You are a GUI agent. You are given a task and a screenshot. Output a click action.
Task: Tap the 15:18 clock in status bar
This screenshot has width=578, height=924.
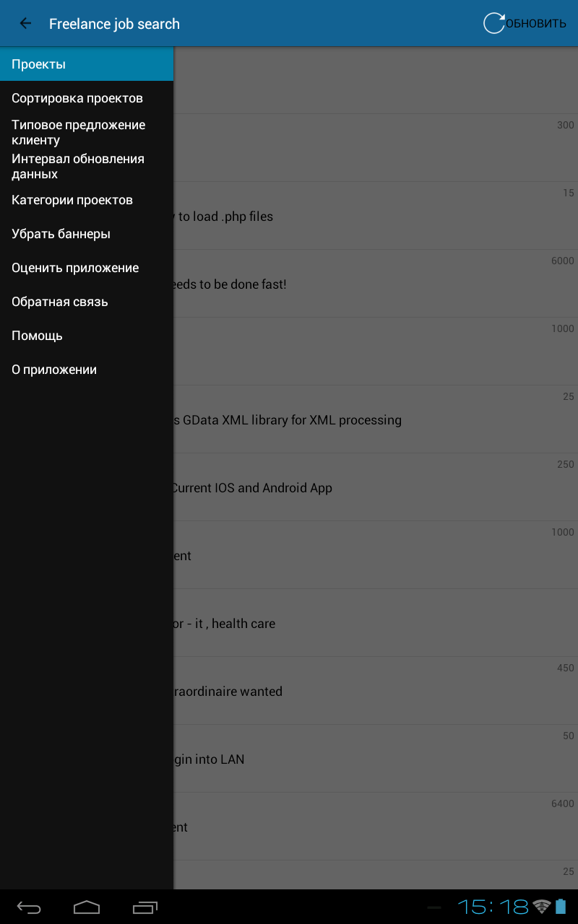pos(493,907)
